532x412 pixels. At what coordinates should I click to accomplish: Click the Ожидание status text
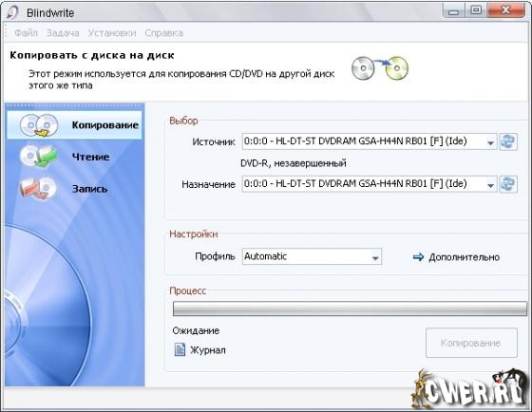pos(196,330)
